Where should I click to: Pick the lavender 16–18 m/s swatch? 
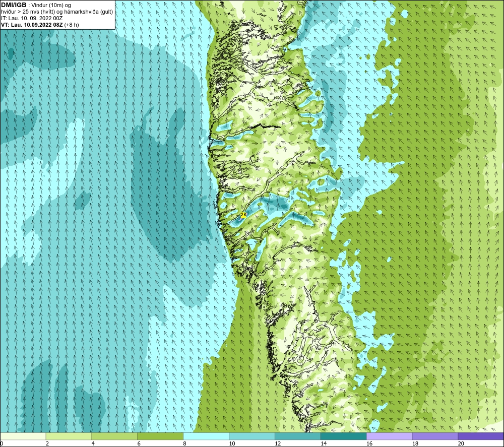(389, 436)
